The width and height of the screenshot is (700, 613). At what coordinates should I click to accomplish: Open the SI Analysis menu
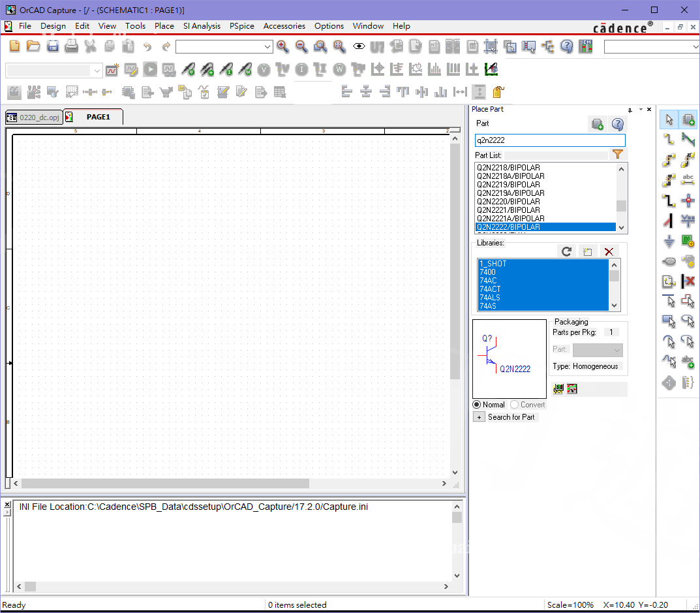tap(202, 26)
